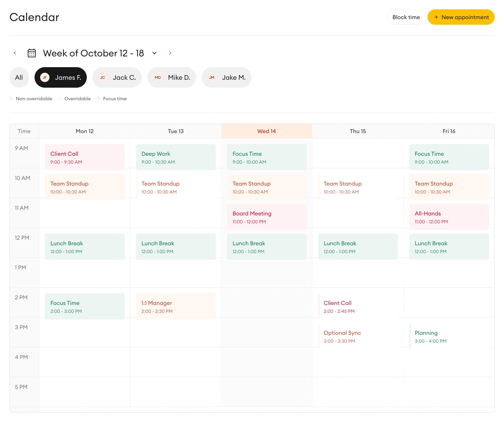504x422 pixels.
Task: Open Thursday's Lunch Break event
Action: pos(358,247)
